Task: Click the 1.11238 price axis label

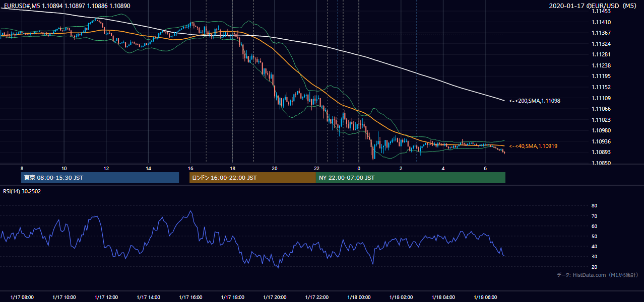Action: (601, 65)
